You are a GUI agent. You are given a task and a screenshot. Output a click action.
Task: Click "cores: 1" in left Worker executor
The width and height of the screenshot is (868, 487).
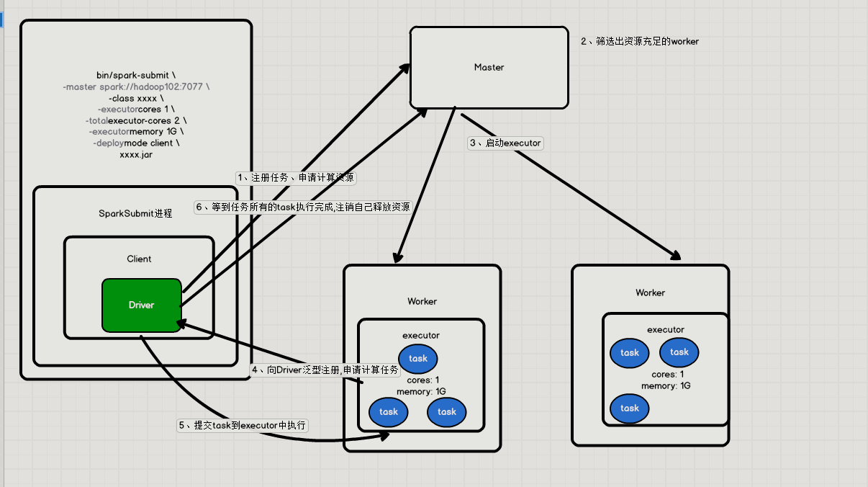pos(422,380)
